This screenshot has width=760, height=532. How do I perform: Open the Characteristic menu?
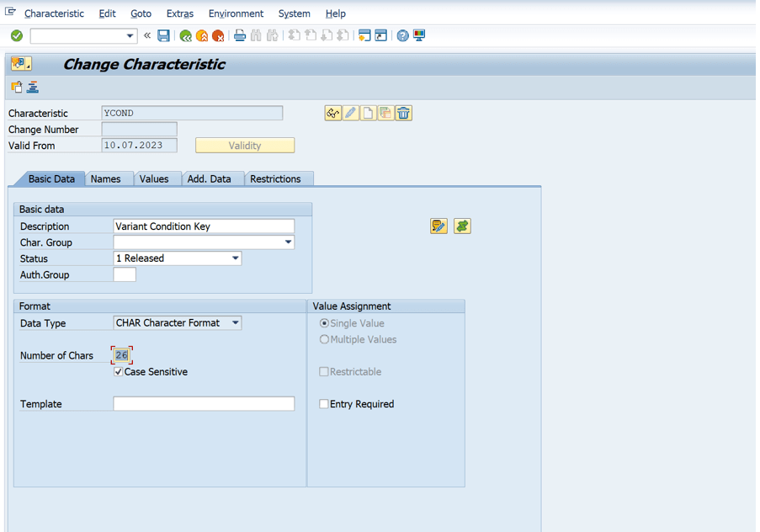point(54,13)
